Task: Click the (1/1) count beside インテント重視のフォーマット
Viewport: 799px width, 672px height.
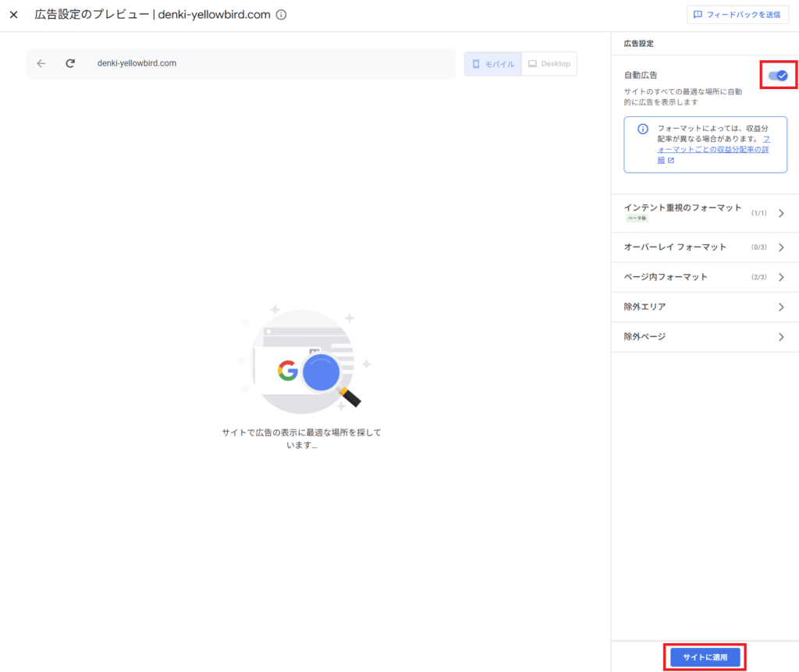Action: click(x=758, y=213)
